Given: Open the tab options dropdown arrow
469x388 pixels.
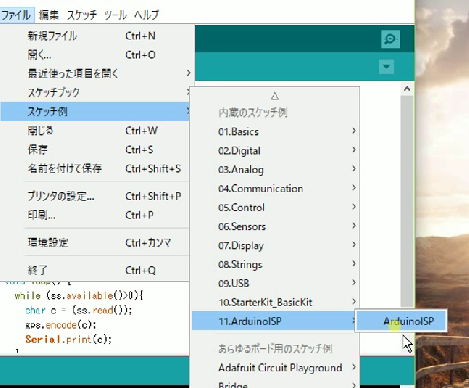Looking at the screenshot, I should (386, 67).
